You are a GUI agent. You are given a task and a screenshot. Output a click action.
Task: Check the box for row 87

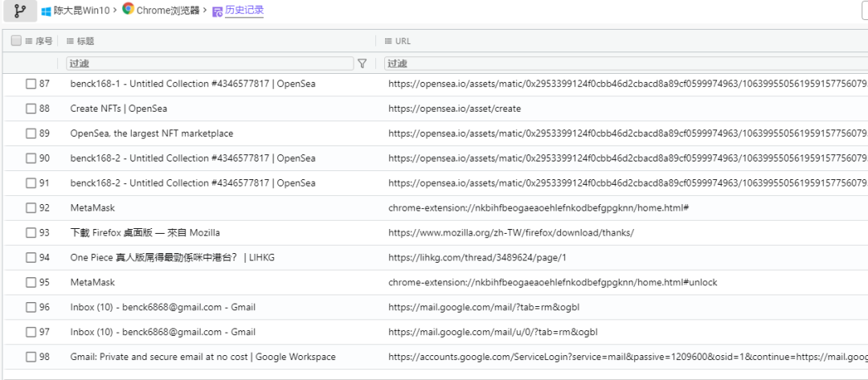click(31, 84)
